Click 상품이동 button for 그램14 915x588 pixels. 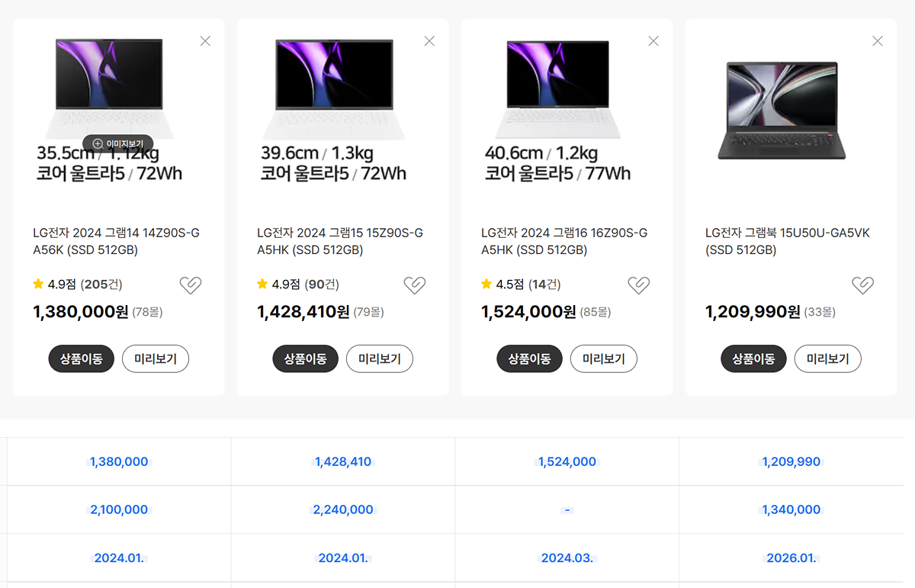82,359
